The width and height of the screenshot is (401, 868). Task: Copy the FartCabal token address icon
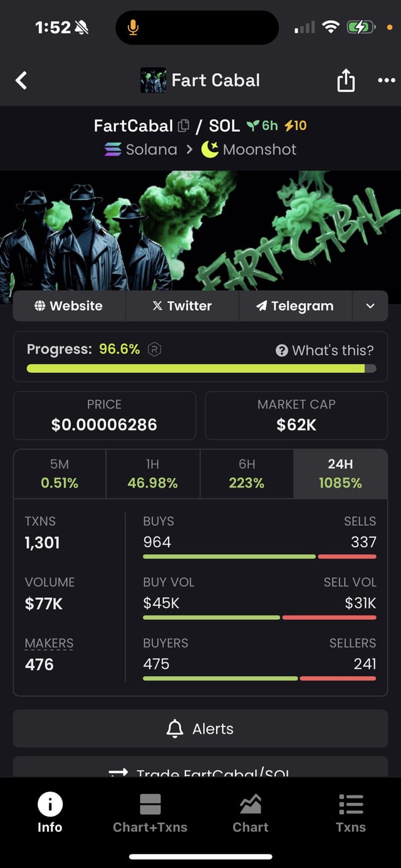(x=184, y=126)
